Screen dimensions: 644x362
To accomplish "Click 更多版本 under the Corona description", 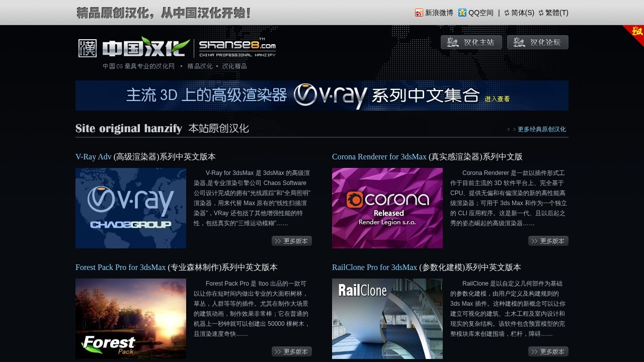I will (548, 241).
